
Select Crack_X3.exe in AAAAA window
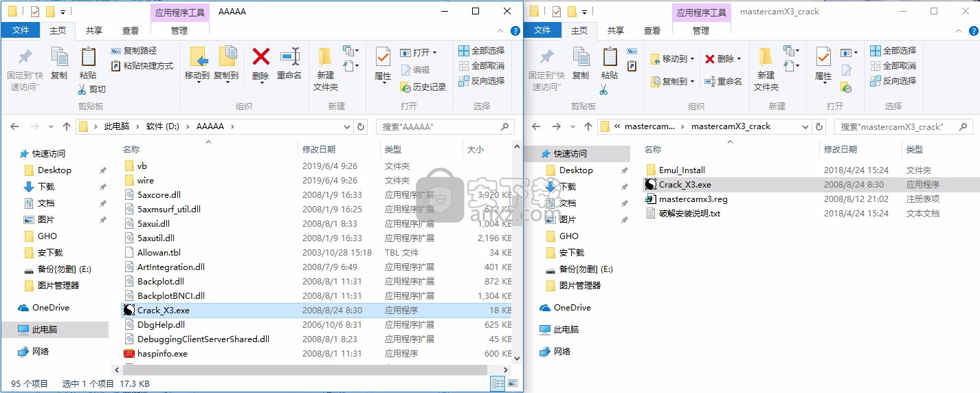click(317, 310)
